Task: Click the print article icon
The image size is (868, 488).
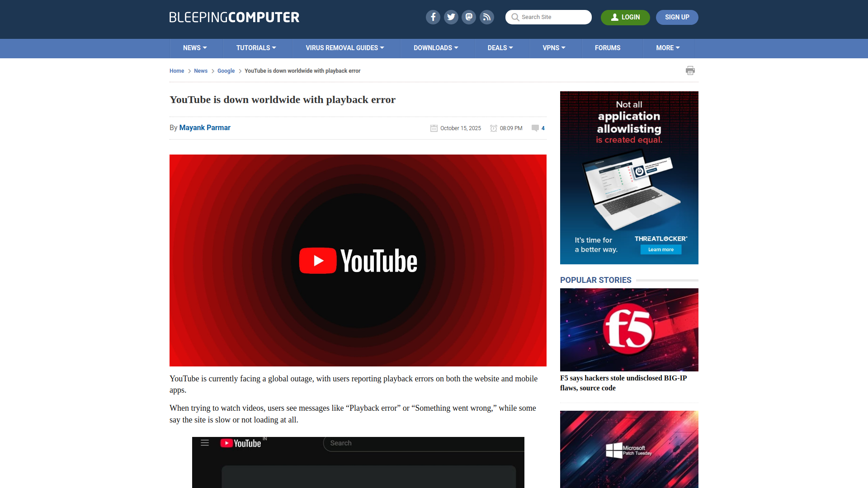Action: 690,70
